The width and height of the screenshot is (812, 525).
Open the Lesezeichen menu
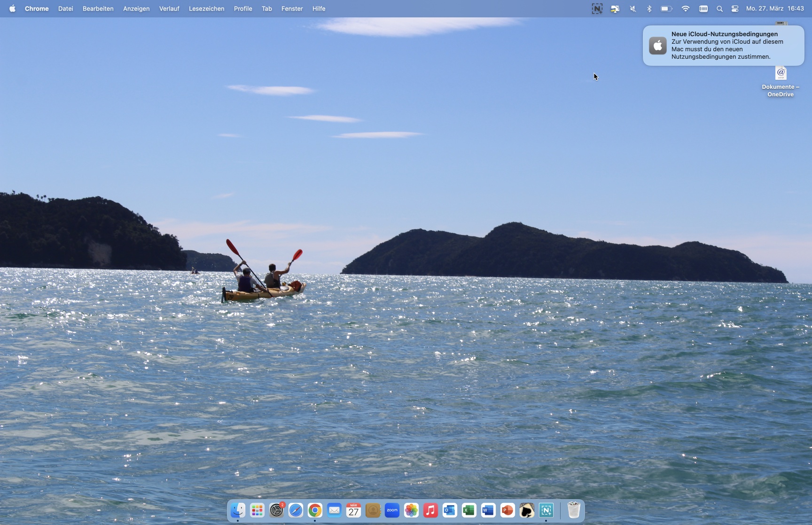[206, 8]
